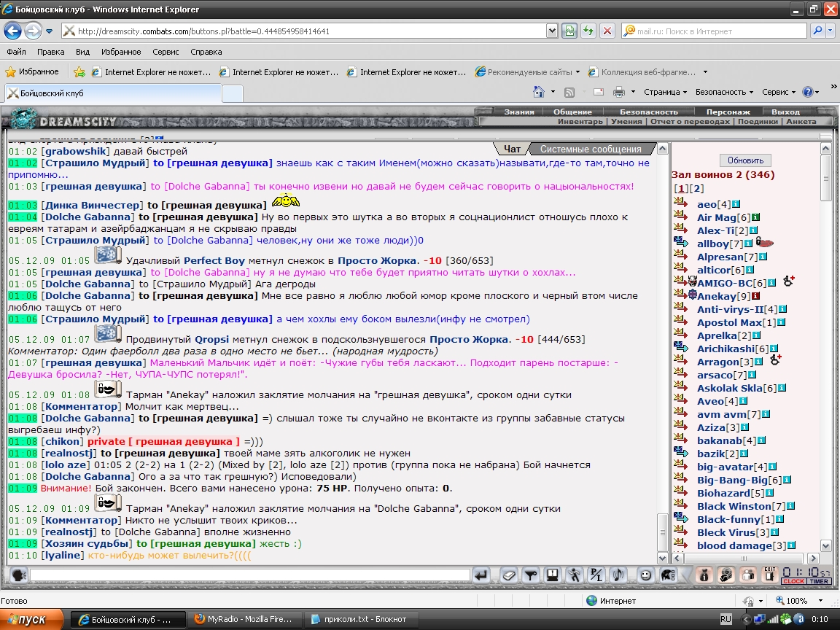The width and height of the screenshot is (840, 630).
Task: Click the eraser clear chat icon
Action: click(x=509, y=575)
